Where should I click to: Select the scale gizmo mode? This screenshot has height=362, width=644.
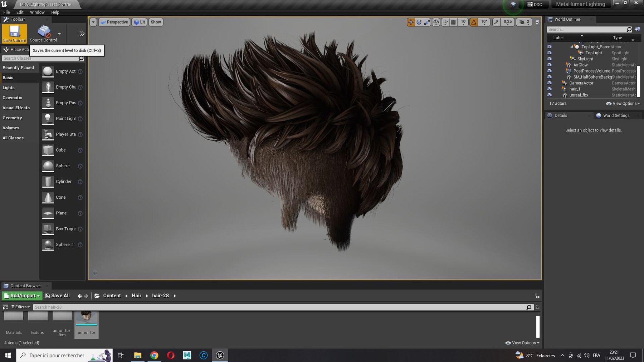[x=427, y=22]
